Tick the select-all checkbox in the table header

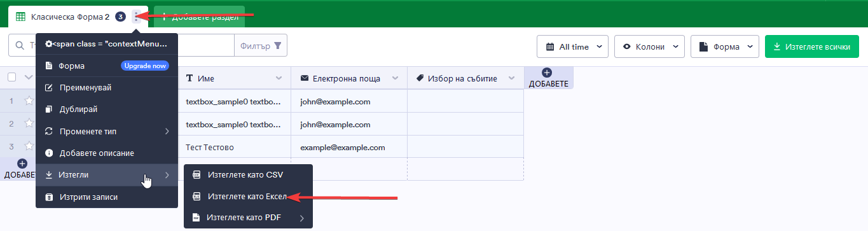click(11, 78)
